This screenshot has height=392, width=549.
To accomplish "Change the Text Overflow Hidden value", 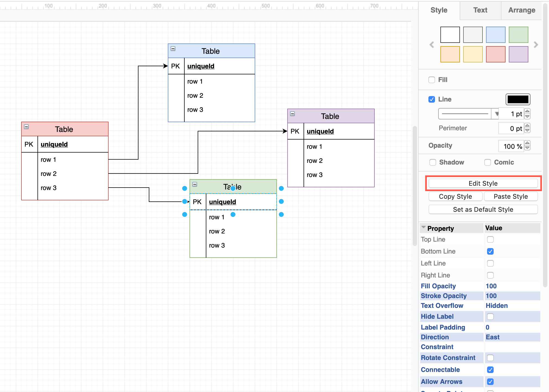I will [497, 306].
